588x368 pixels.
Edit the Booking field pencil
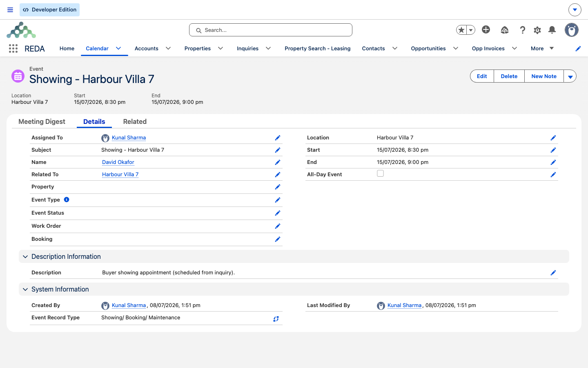tap(278, 239)
